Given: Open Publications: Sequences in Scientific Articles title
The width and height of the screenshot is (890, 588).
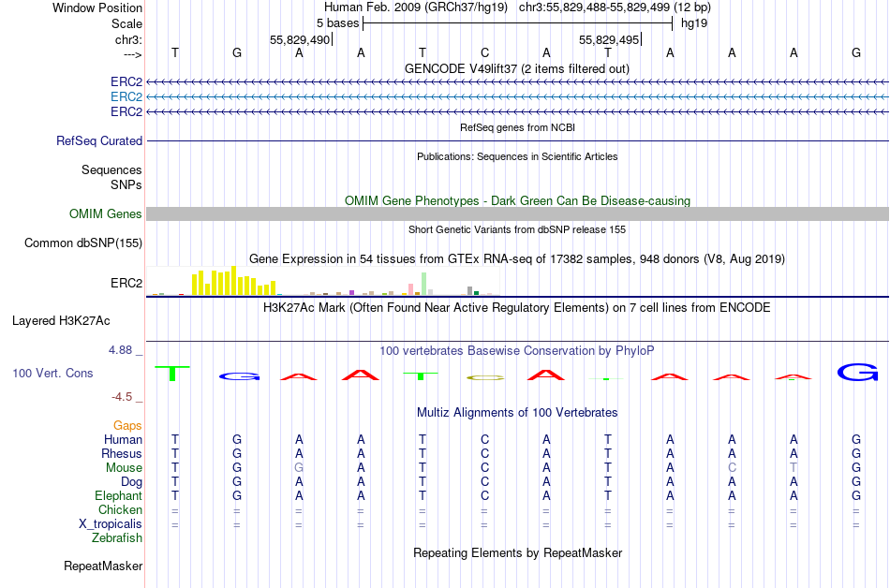Looking at the screenshot, I should point(517,156).
